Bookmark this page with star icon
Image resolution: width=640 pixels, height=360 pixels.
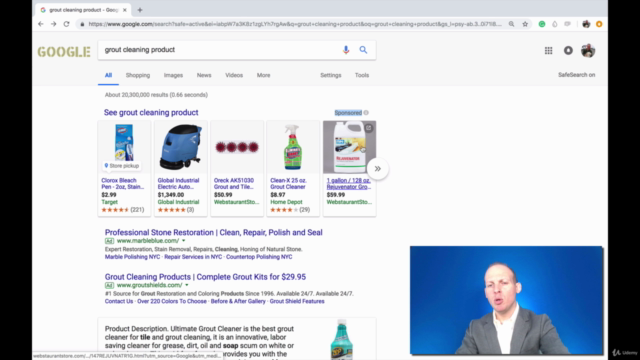click(525, 24)
